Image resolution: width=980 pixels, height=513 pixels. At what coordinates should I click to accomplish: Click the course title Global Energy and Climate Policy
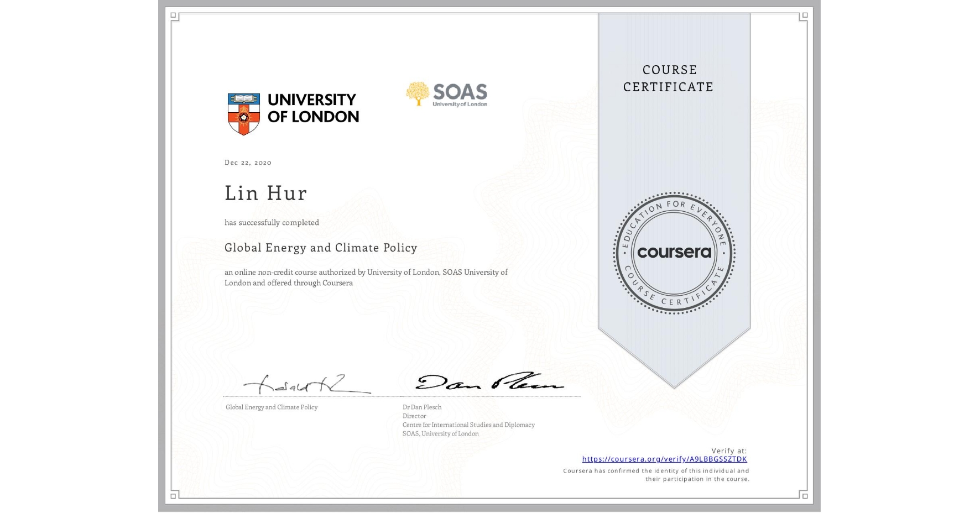[321, 248]
